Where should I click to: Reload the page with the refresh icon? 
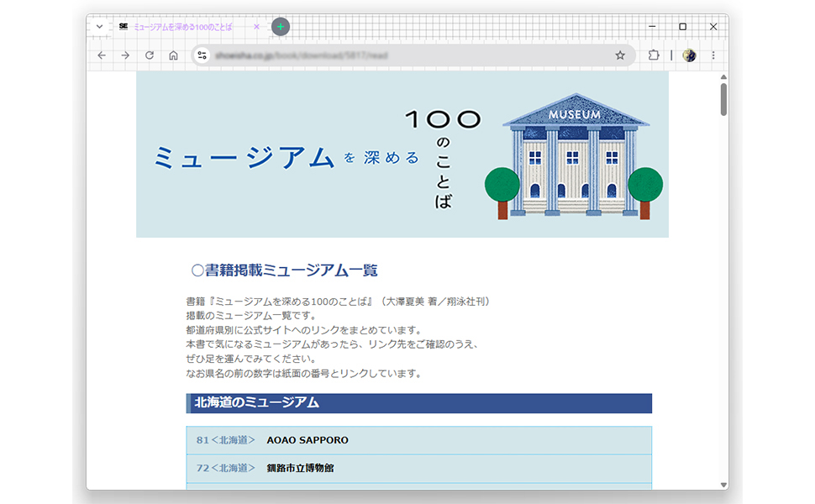pos(150,55)
